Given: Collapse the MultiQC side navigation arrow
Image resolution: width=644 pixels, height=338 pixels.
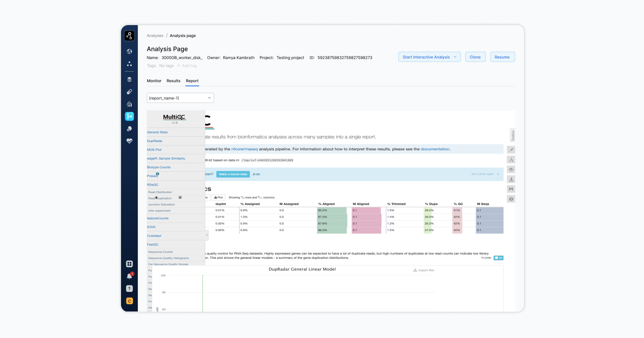Looking at the screenshot, I should (x=207, y=235).
